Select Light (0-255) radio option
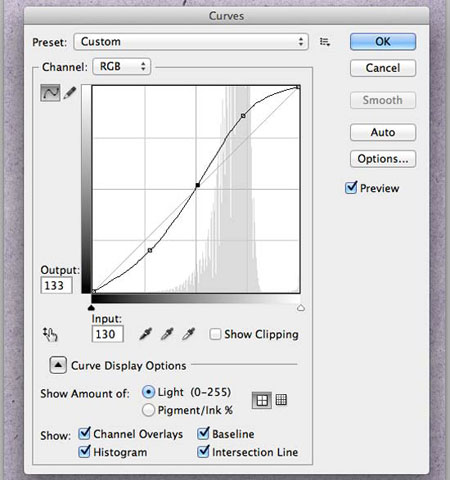The image size is (450, 480). (x=148, y=392)
